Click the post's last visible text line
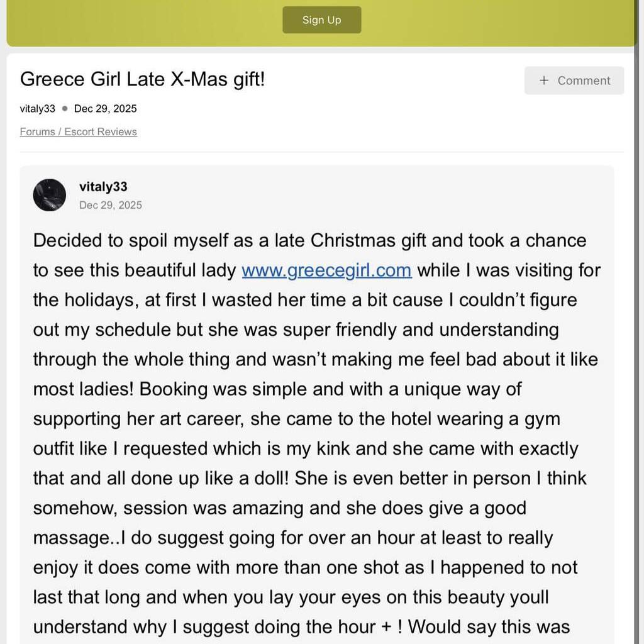Screen dimensions: 644x644 [302, 627]
